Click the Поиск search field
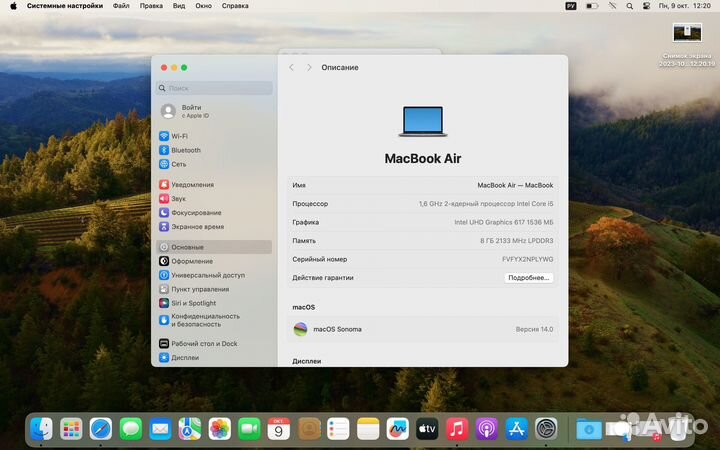The height and width of the screenshot is (450, 720). [214, 88]
